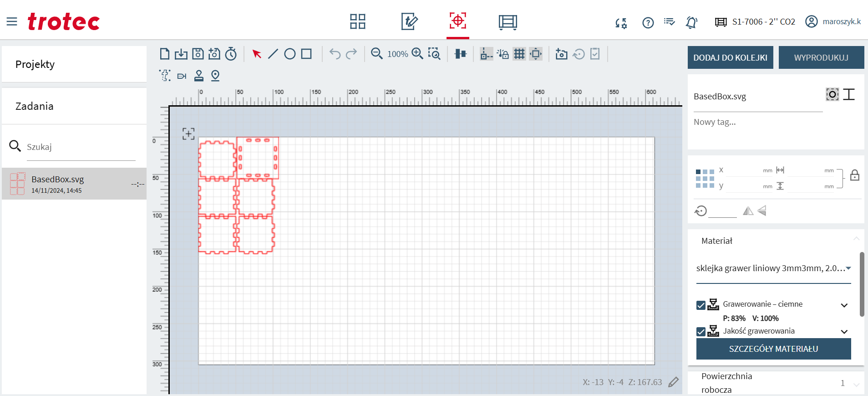
Task: Open the Zadania section
Action: (74, 106)
